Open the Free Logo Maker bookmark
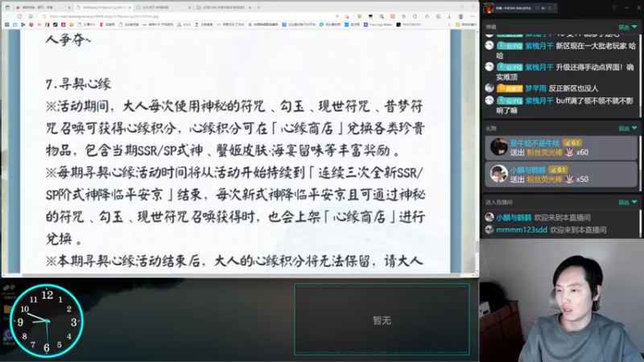 point(378,25)
